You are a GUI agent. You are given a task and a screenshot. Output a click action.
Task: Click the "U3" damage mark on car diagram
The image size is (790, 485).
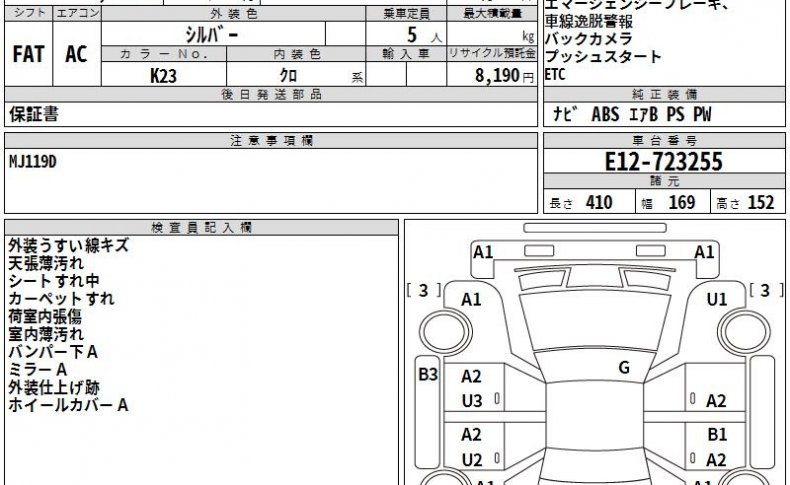472,401
